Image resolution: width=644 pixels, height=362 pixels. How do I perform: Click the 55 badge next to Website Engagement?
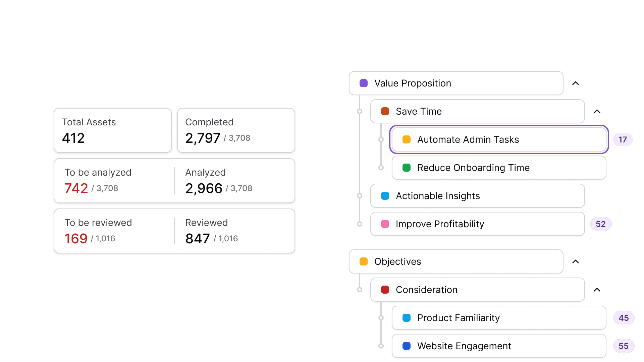(x=624, y=346)
